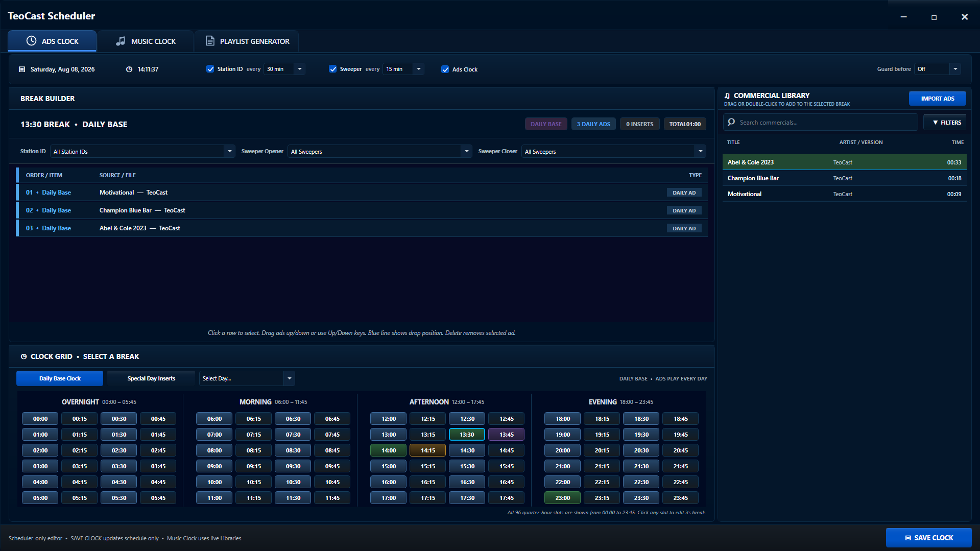The height and width of the screenshot is (551, 980).
Task: Click the Search commercials input field
Action: (820, 122)
